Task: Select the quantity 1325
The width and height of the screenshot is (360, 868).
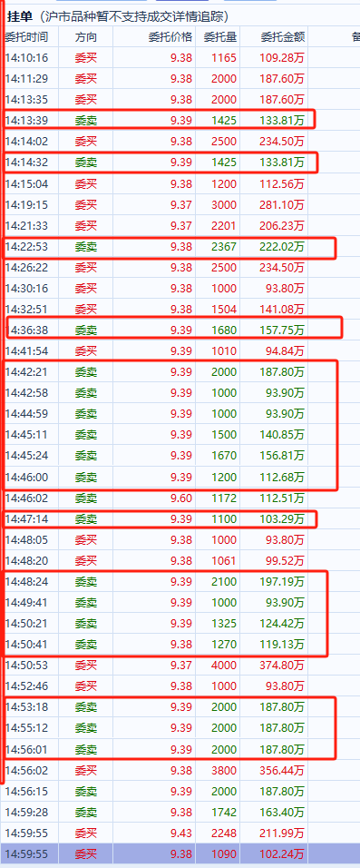Action: (x=224, y=624)
